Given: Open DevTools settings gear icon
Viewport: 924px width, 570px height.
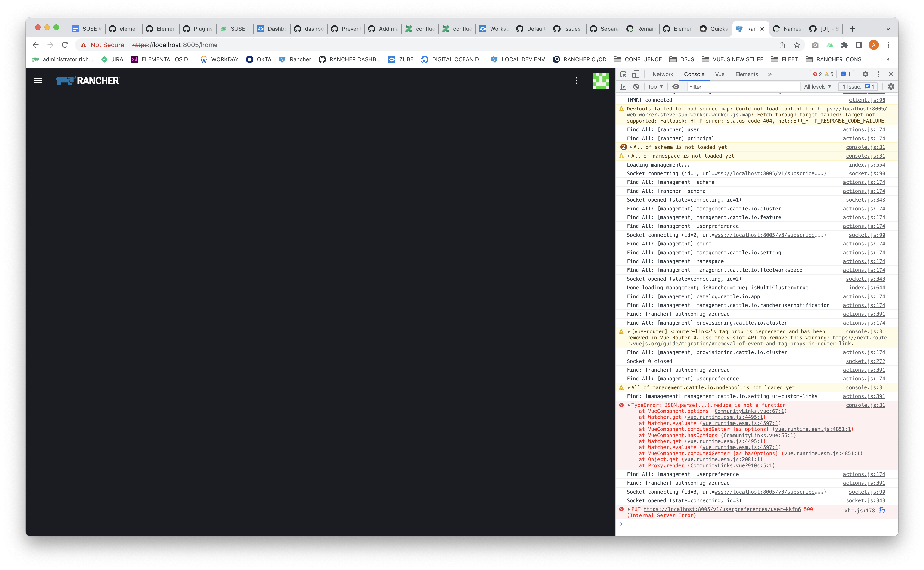Looking at the screenshot, I should (x=865, y=74).
